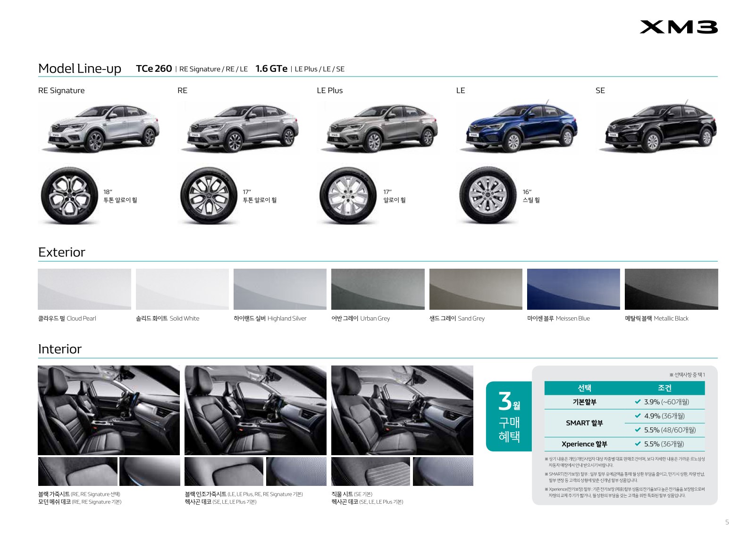Image resolution: width=756 pixels, height=535 pixels.
Task: Open the black synthetic leather interior photo
Action: [x=255, y=410]
